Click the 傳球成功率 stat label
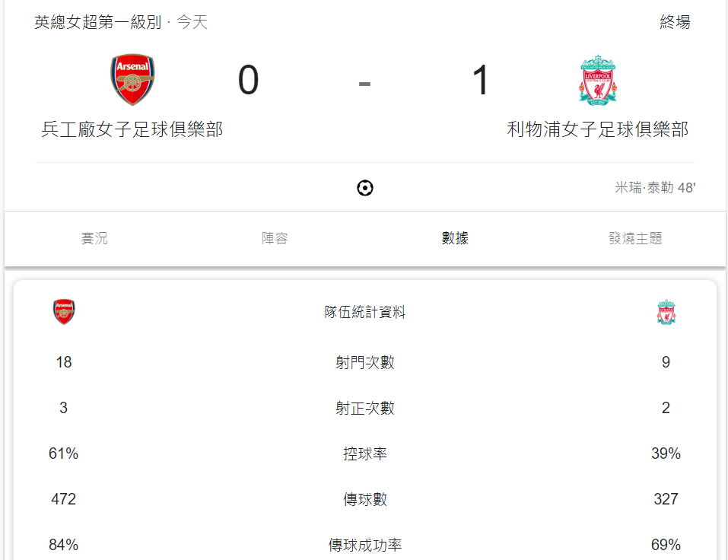 click(365, 544)
